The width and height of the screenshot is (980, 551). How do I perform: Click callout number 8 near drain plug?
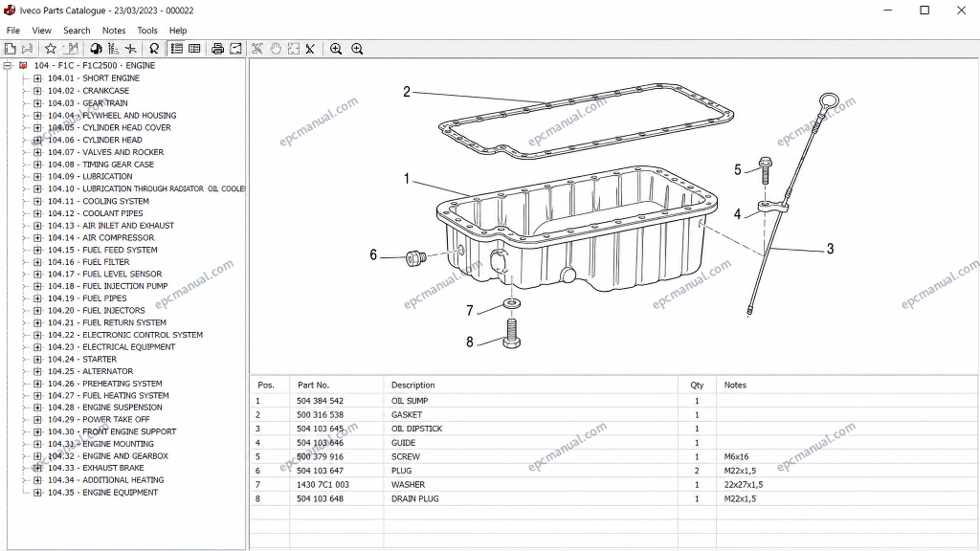click(x=469, y=342)
